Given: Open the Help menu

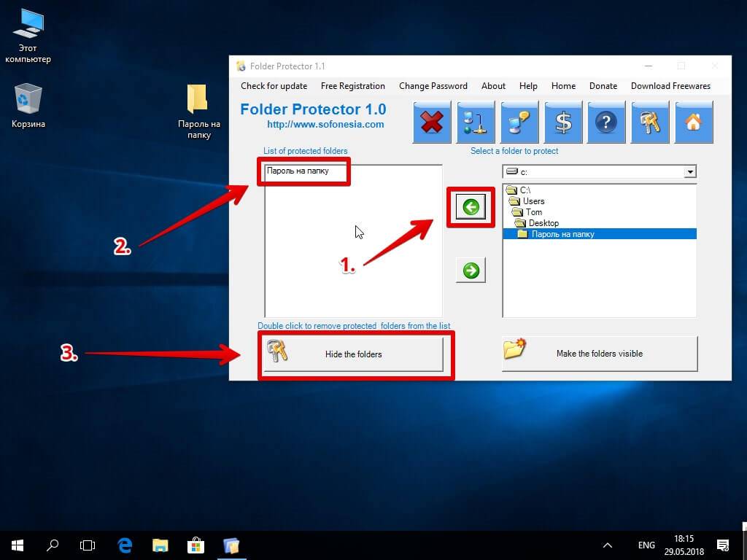Looking at the screenshot, I should click(x=528, y=86).
